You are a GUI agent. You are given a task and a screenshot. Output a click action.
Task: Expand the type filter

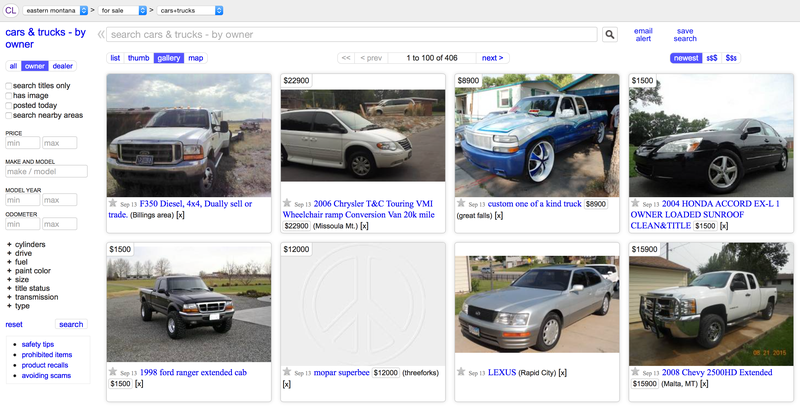18,306
